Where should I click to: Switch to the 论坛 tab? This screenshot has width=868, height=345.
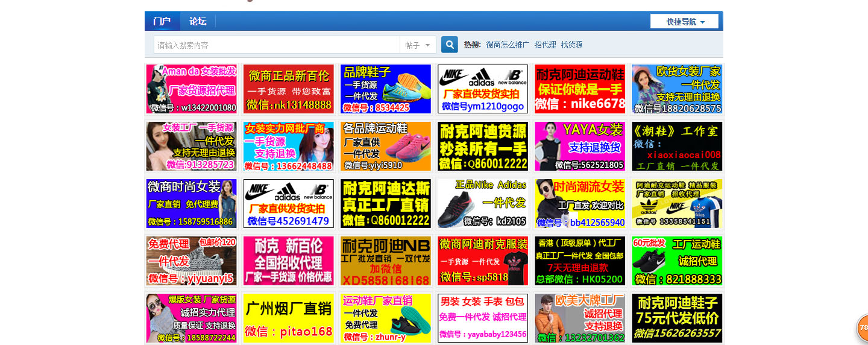point(198,22)
